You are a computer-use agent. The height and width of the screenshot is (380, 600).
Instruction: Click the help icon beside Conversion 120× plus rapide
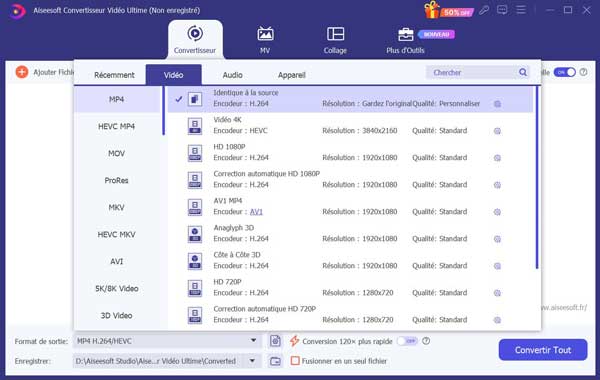coord(426,341)
